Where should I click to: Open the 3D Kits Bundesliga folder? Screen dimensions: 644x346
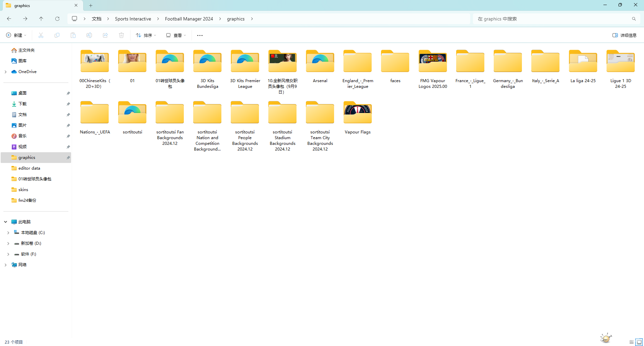click(x=208, y=69)
